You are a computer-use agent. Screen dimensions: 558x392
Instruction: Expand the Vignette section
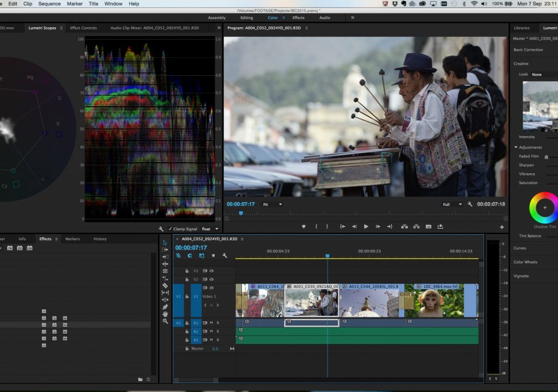[x=521, y=275]
